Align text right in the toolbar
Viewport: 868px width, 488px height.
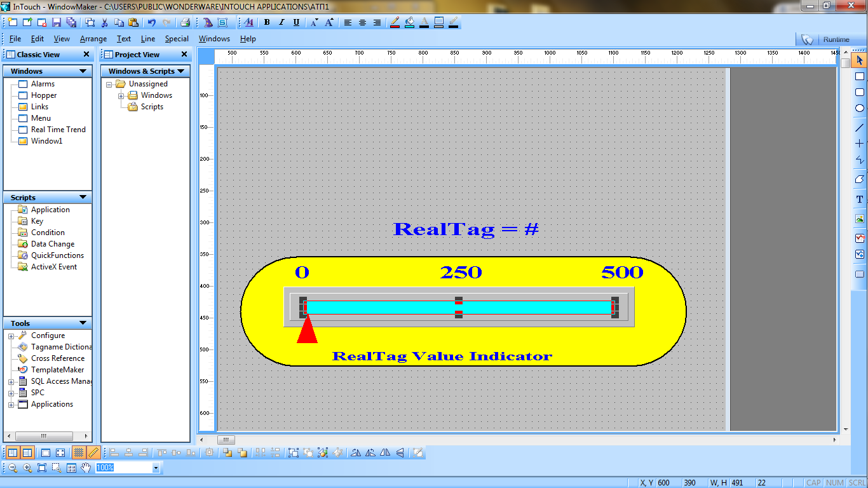377,22
